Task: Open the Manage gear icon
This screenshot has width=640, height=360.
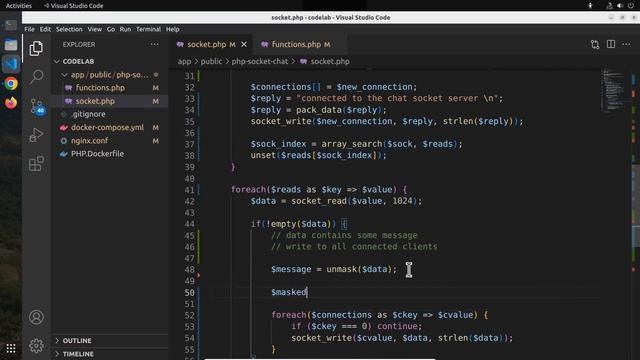Action: [x=36, y=346]
